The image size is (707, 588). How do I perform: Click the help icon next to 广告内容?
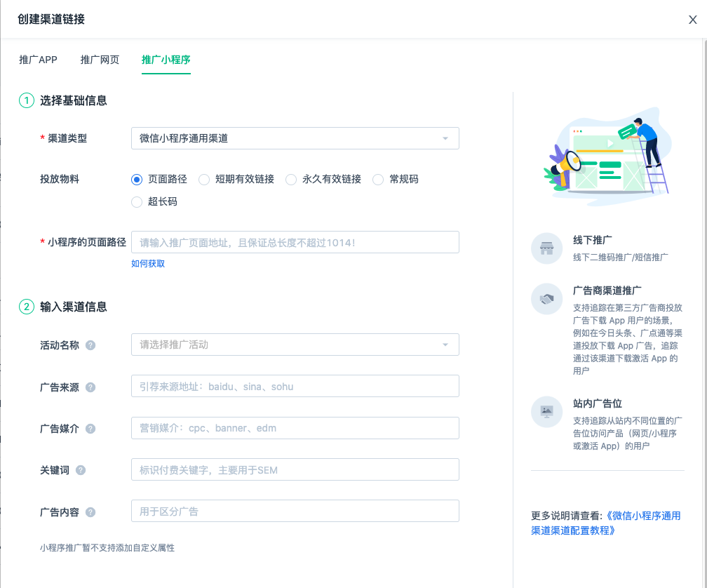click(x=90, y=512)
